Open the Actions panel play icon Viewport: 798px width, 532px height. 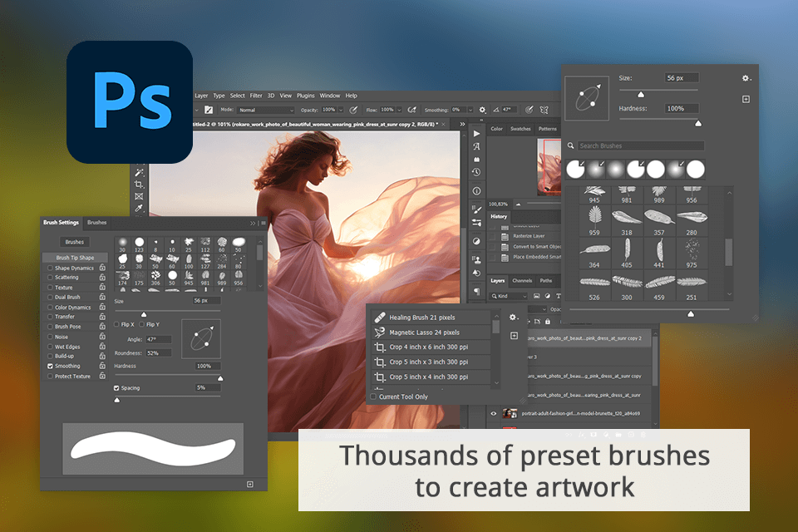476,133
